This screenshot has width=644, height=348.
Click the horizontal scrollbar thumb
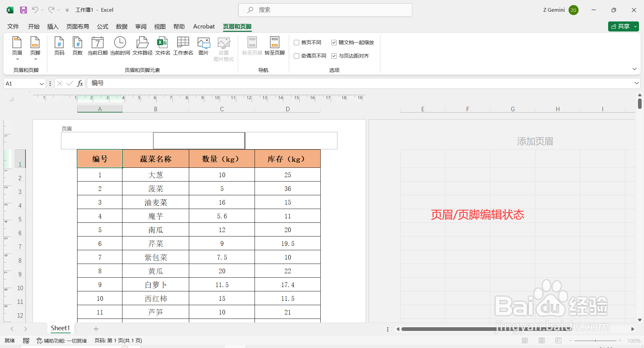pyautogui.click(x=486, y=329)
